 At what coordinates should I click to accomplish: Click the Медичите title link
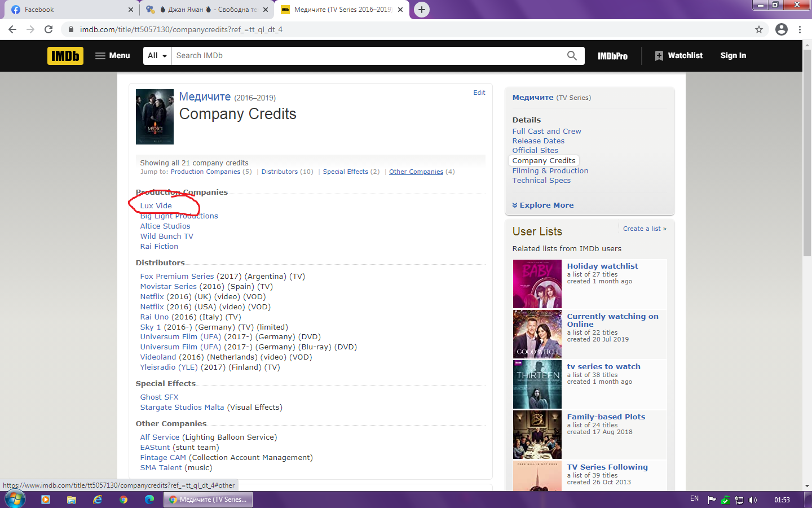tap(205, 97)
